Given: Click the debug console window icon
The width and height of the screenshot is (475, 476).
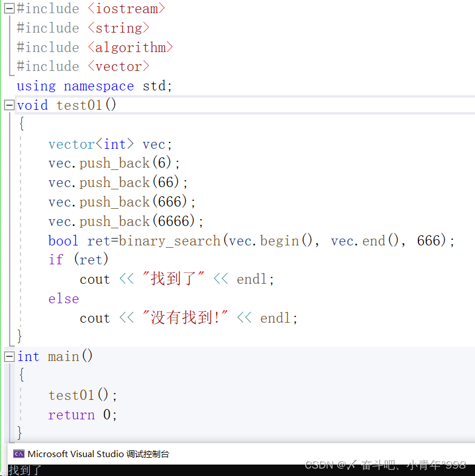Looking at the screenshot, I should 19,454.
